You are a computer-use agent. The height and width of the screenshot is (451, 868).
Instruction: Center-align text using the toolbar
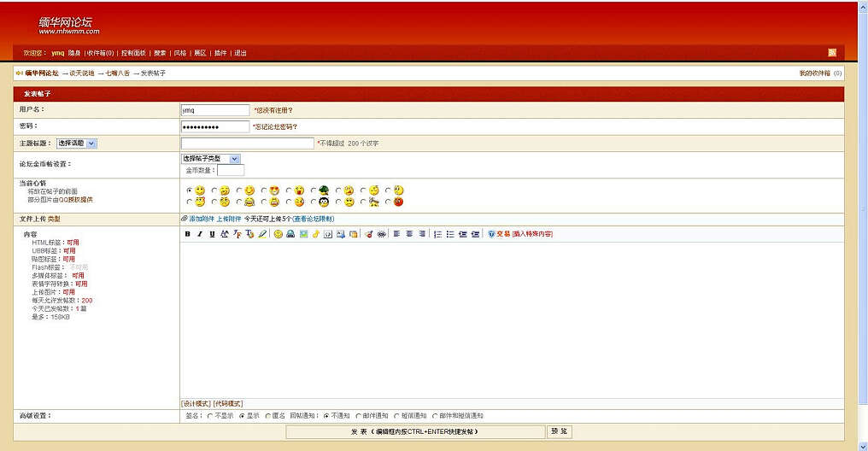pos(409,234)
